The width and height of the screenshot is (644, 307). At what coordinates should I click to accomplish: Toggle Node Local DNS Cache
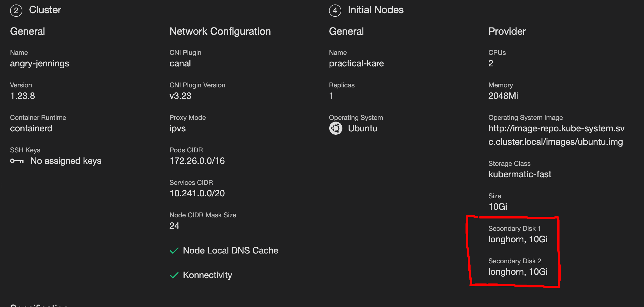click(x=231, y=250)
